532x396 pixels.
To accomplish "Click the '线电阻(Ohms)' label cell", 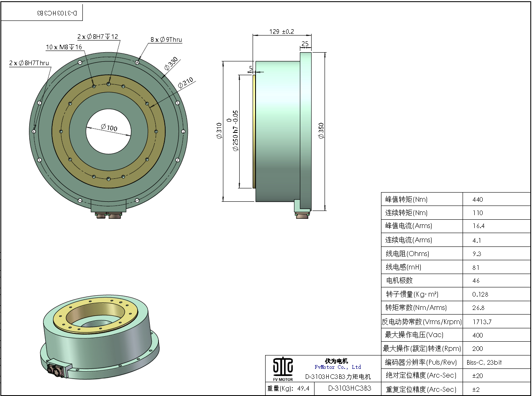I will pos(422,254).
